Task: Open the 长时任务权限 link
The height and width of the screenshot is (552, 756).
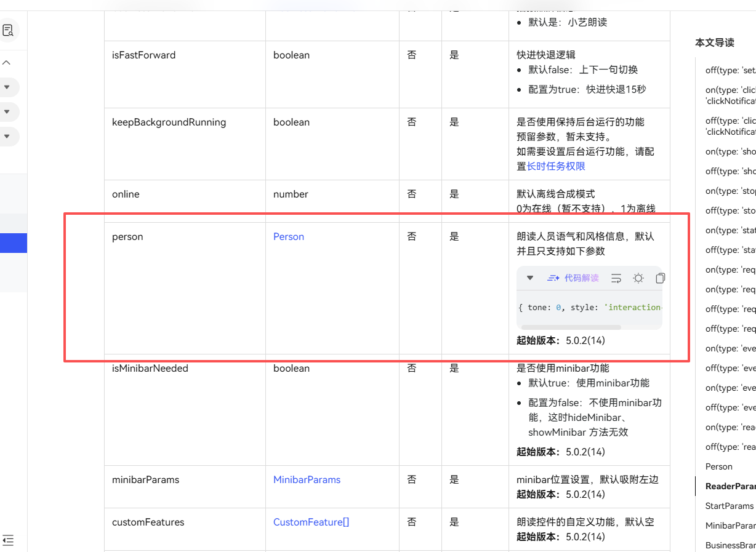Action: point(556,166)
